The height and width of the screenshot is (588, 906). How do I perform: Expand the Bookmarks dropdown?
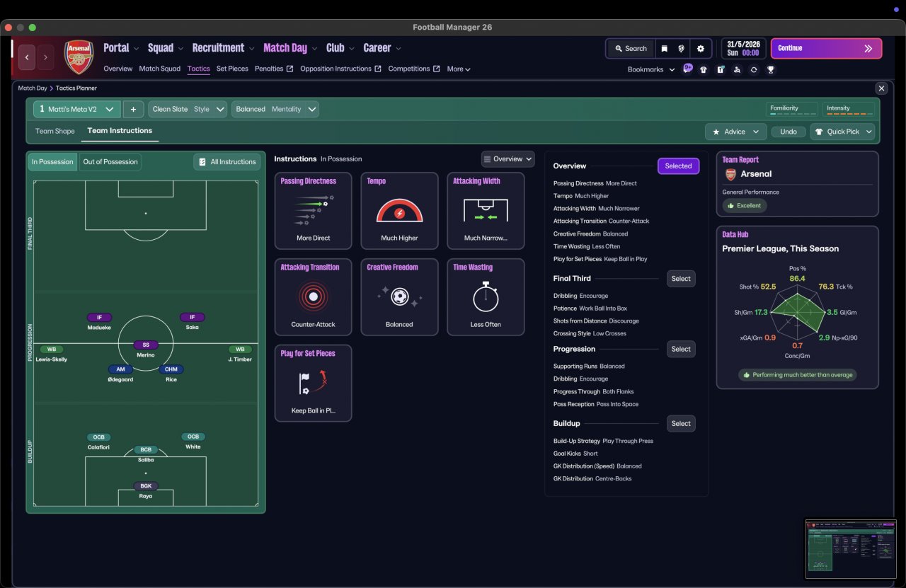(x=651, y=69)
